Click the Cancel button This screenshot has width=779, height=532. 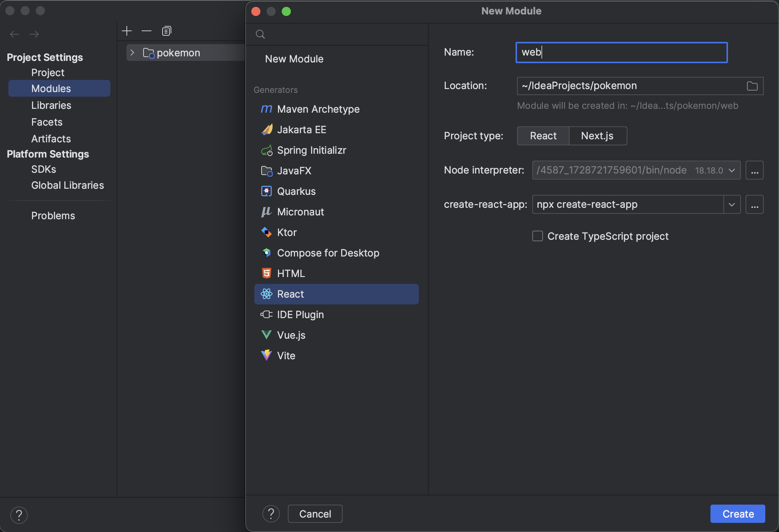coord(315,514)
